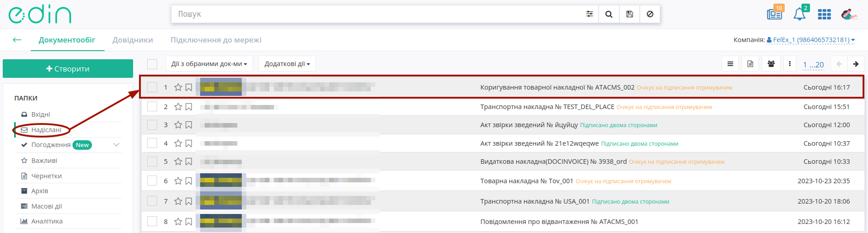Go to the next page with the arrow

[856, 64]
